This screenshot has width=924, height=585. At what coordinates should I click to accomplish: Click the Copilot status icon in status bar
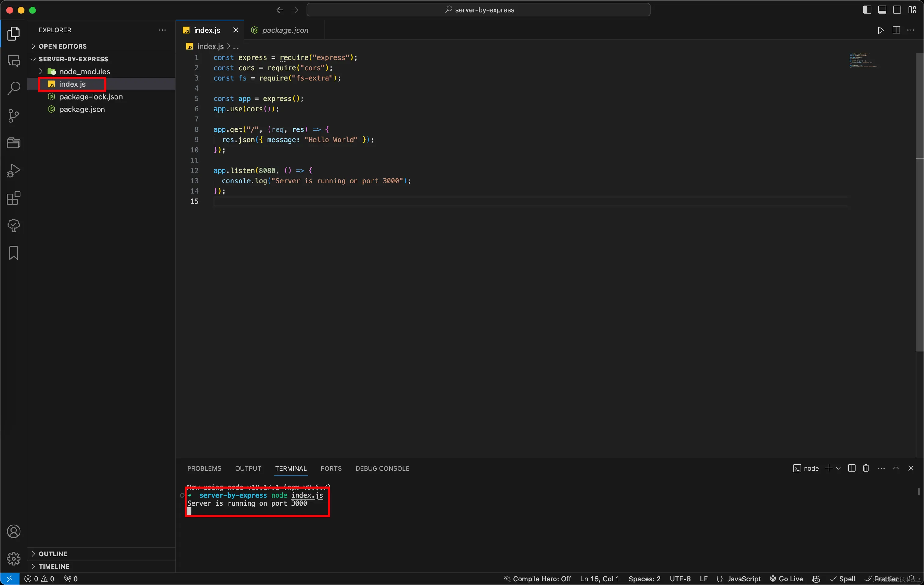tap(816, 579)
